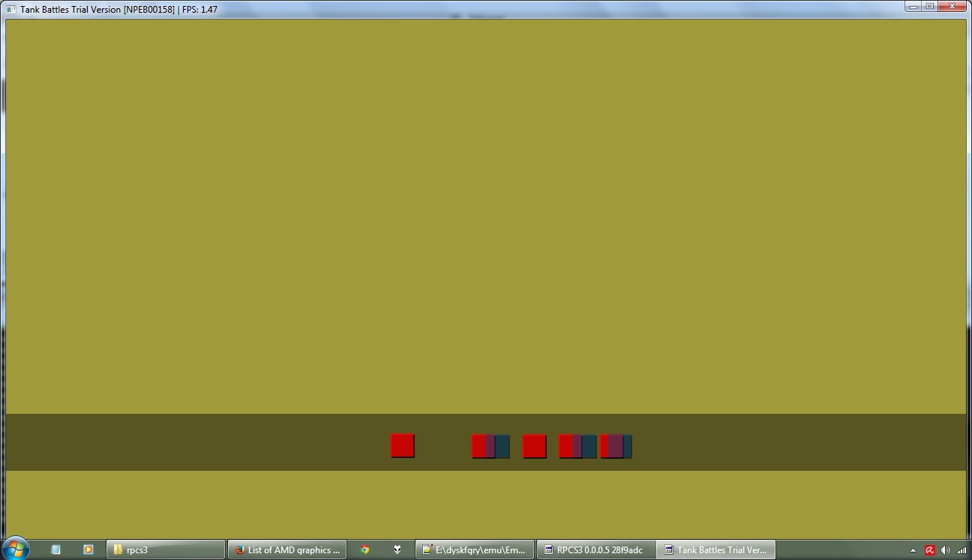Open the network signal tray icon
The height and width of the screenshot is (560, 972).
tap(961, 550)
